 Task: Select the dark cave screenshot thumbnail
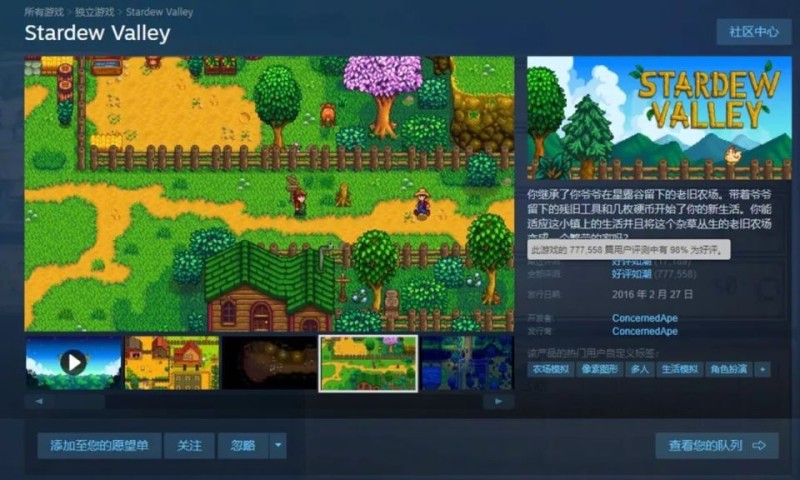click(269, 362)
